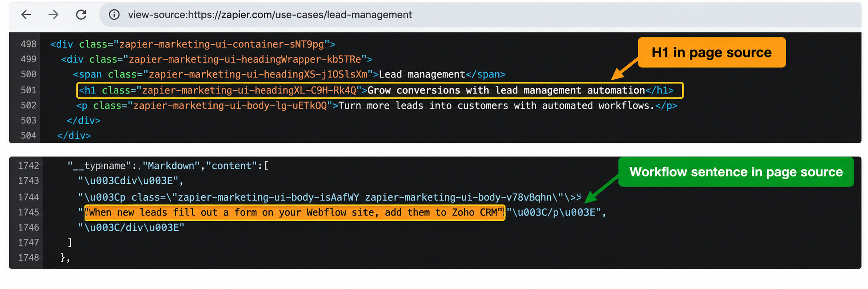
Task: Select source line number 1747
Action: coord(28,243)
